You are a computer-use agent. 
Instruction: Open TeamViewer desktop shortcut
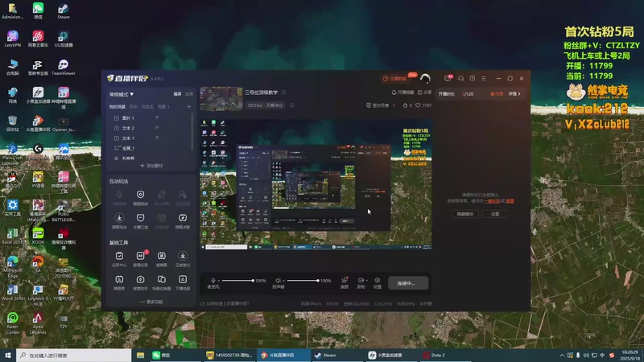(x=64, y=68)
